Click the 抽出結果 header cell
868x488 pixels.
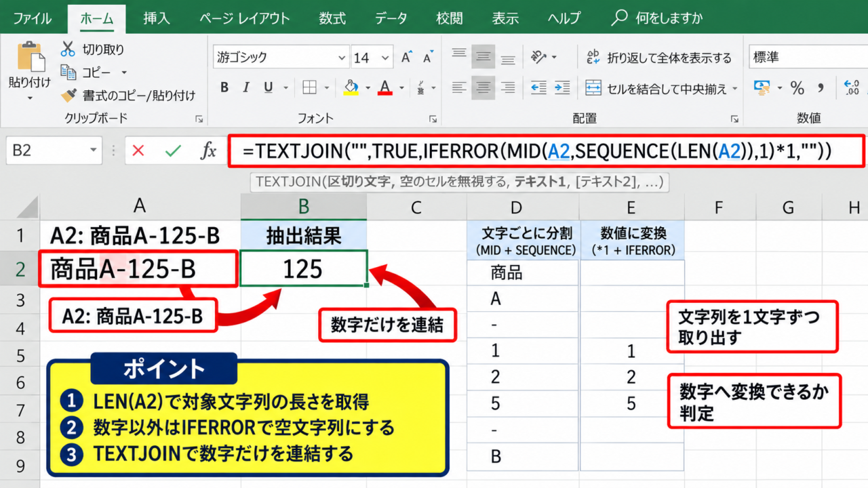(303, 235)
